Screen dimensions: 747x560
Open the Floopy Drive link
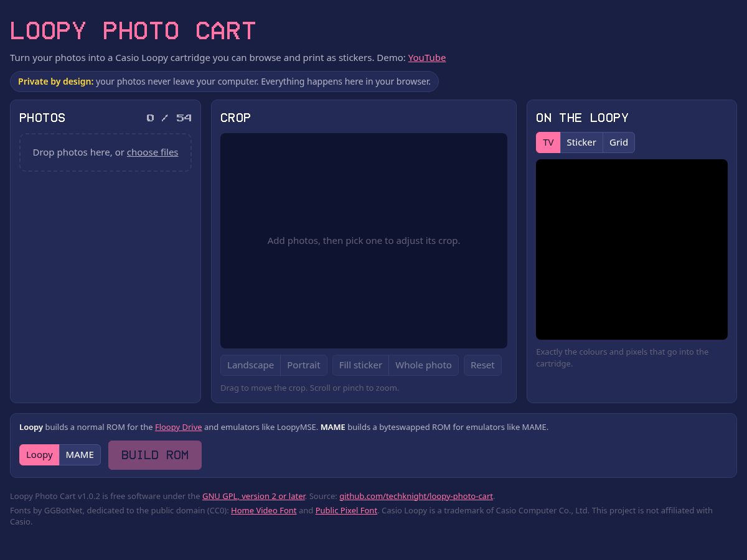[179, 427]
